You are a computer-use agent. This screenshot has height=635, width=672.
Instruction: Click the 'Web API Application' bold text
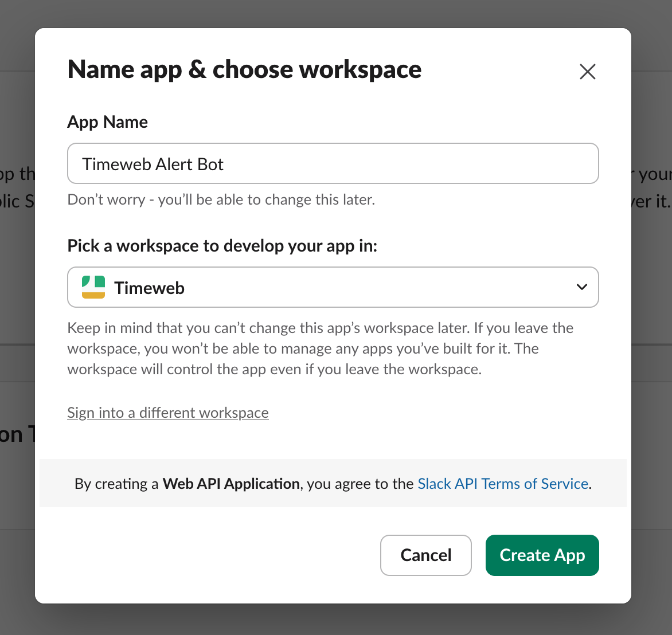click(231, 484)
